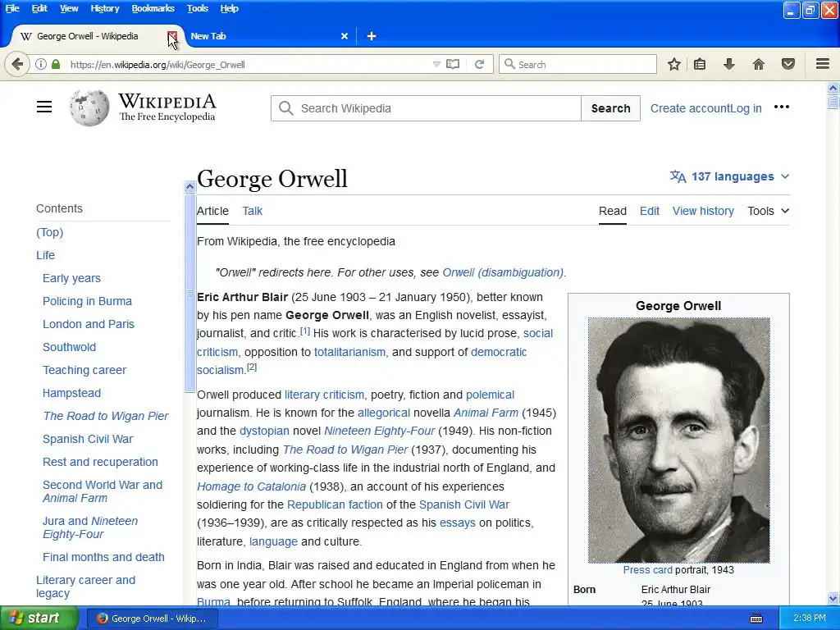Open the Bookmarks menu
Screen dimensions: 840x630
click(153, 8)
